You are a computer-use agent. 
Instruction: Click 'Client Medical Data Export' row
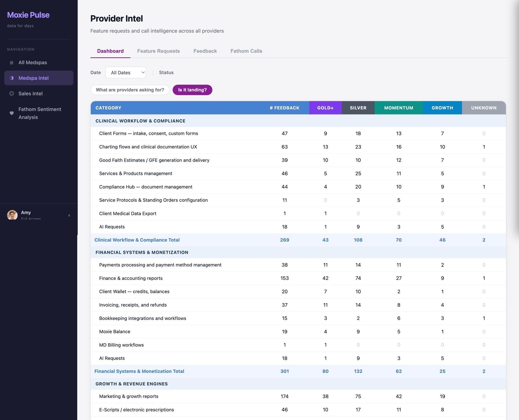[x=298, y=214]
